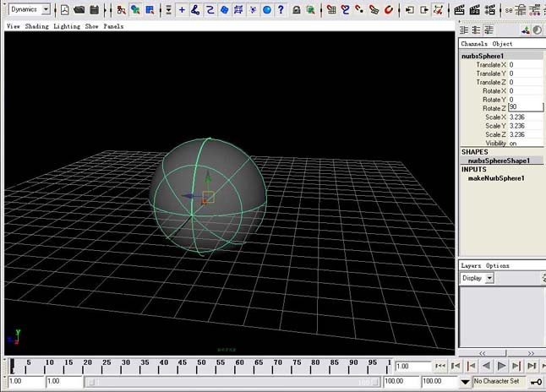The image size is (546, 392).
Task: Click the Scale X value field
Action: coord(526,117)
